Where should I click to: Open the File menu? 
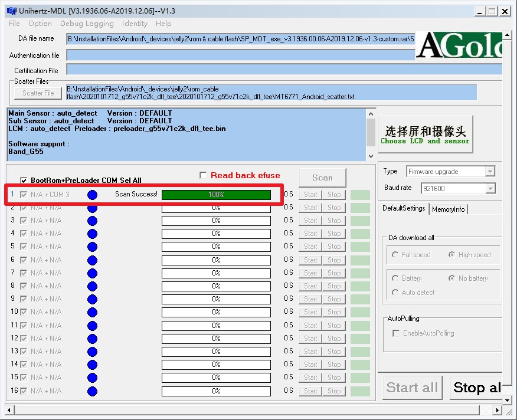tap(14, 24)
